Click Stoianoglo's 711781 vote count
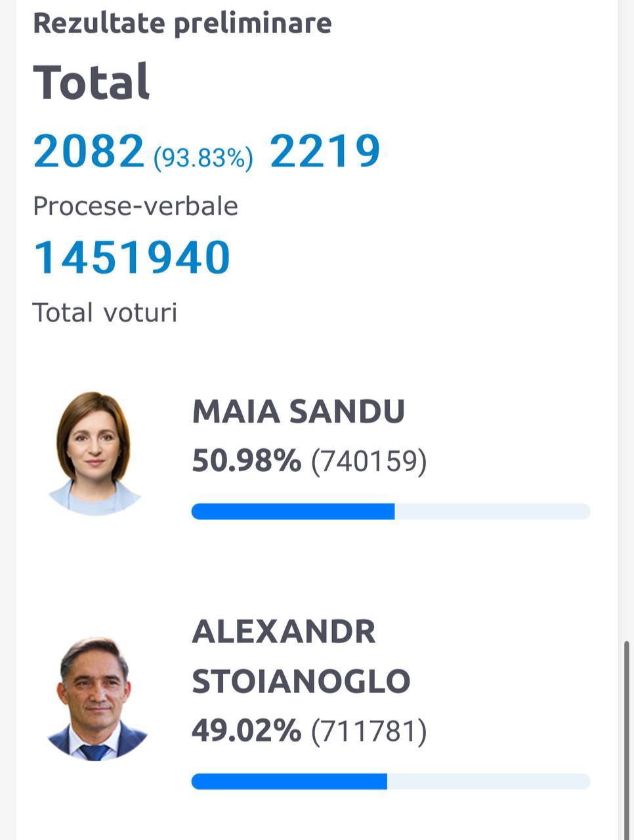This screenshot has width=634, height=840. click(x=369, y=731)
